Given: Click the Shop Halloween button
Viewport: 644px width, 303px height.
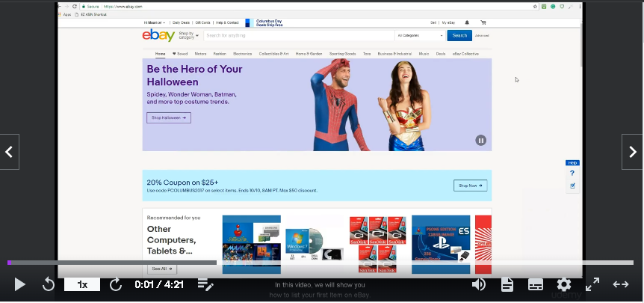Looking at the screenshot, I should pos(168,117).
